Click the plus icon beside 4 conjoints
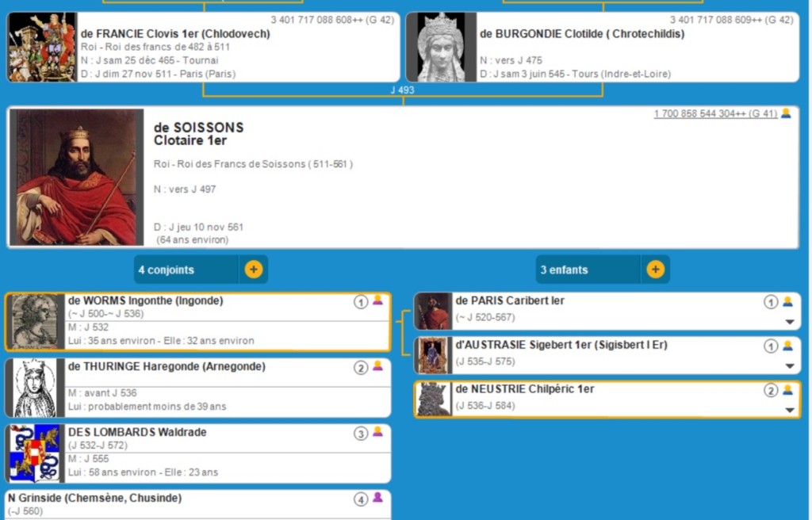 pos(253,270)
